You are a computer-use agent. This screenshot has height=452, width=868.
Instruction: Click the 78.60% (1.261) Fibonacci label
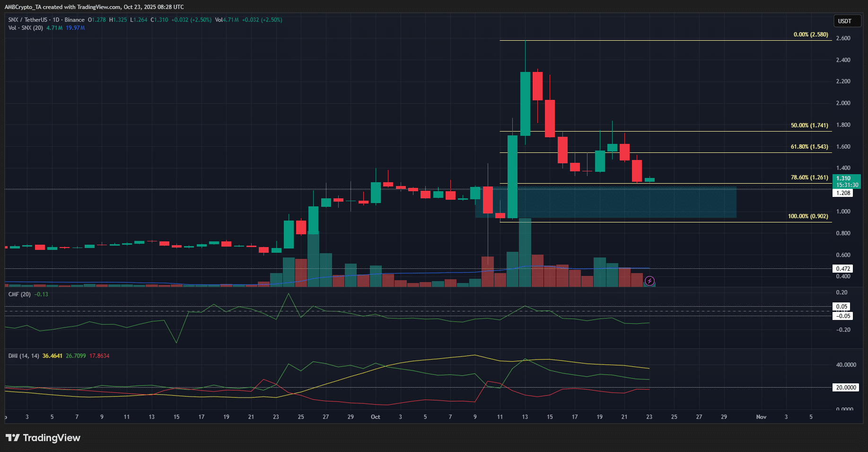(809, 177)
